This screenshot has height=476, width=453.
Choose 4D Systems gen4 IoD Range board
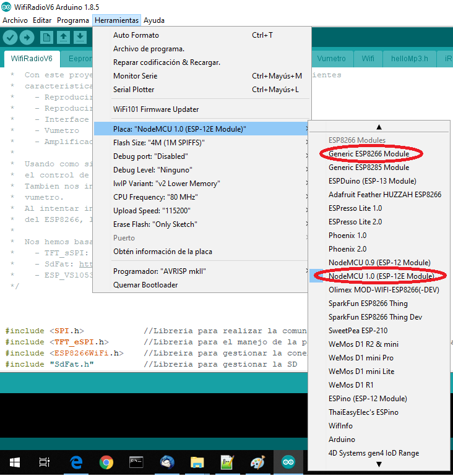pos(379,453)
